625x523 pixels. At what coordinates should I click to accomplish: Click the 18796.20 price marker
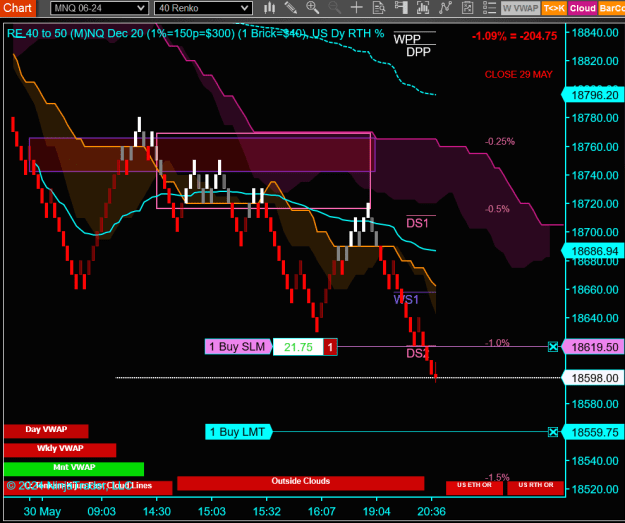(593, 95)
